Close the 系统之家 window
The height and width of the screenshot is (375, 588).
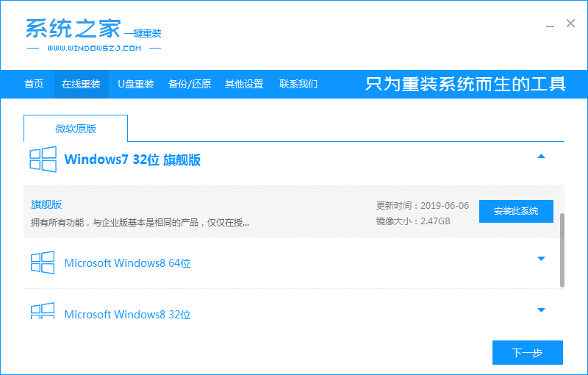[x=570, y=24]
